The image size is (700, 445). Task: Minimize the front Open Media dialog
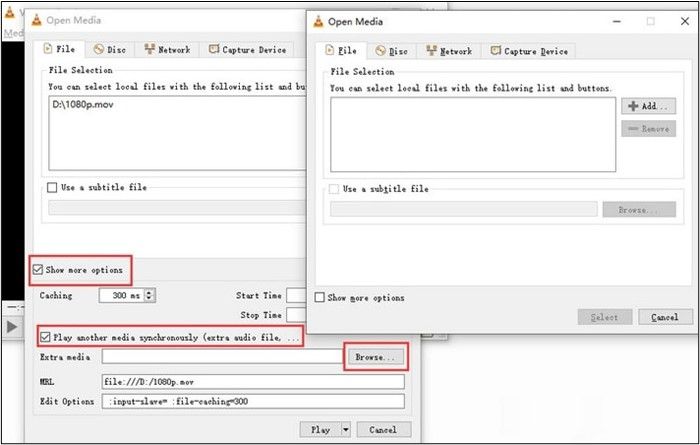click(x=617, y=21)
